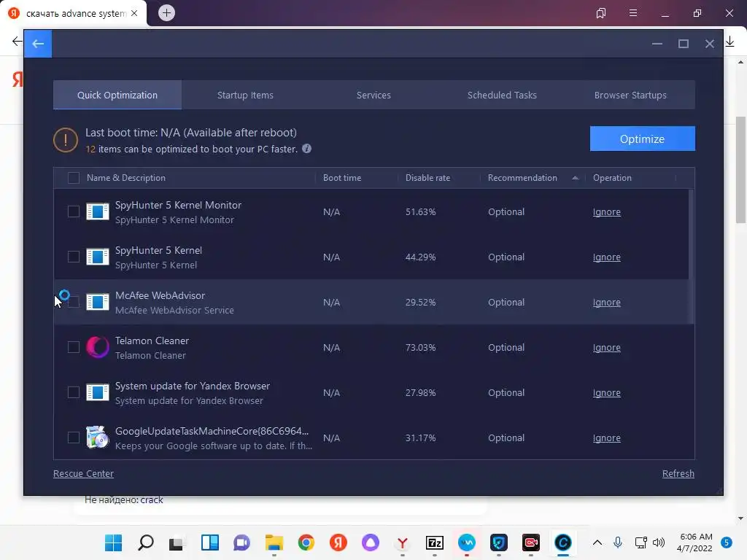Switch to Startup Items tab
The image size is (747, 560).
245,95
